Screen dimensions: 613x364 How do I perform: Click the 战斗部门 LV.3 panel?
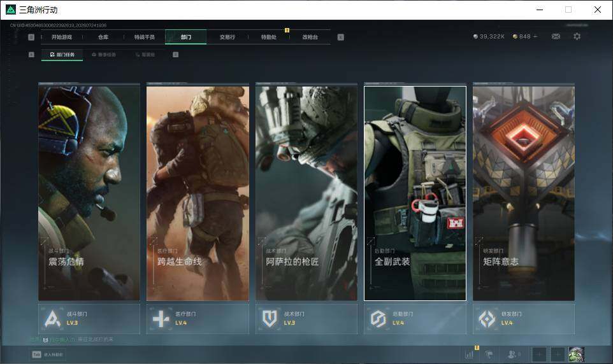point(89,319)
